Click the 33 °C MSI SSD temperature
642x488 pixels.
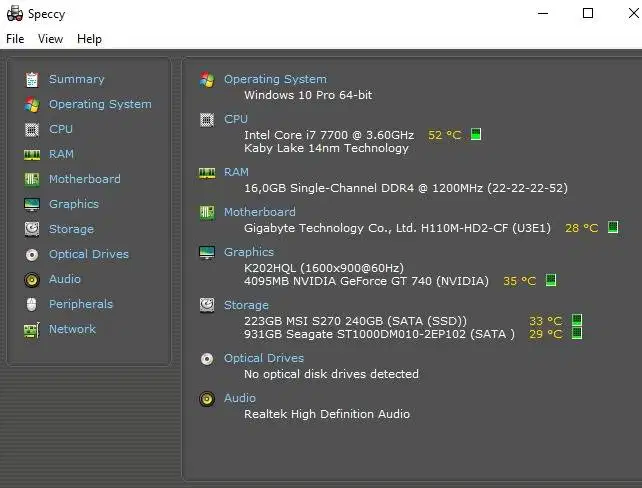coord(545,321)
